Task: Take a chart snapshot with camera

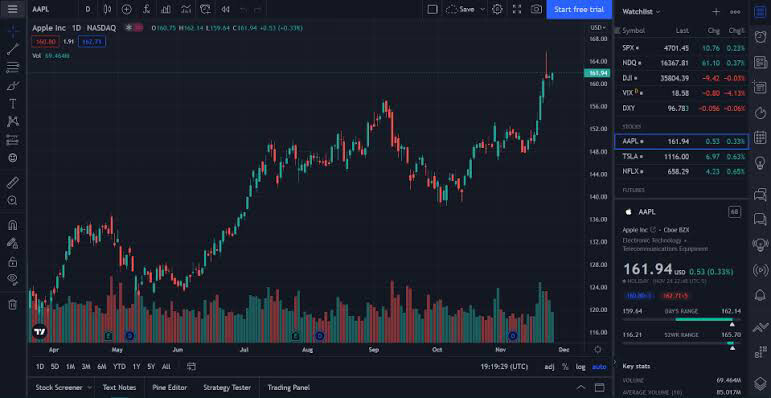Action: 536,9
